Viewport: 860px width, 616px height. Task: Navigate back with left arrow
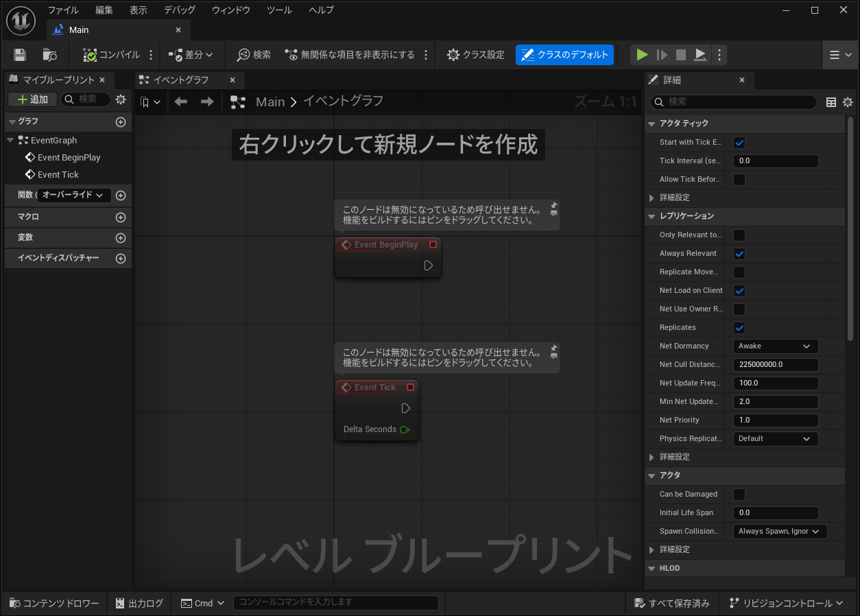181,102
